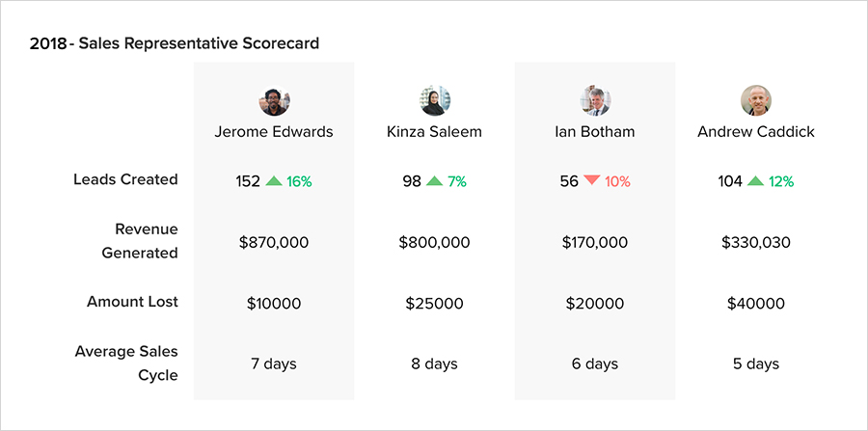The image size is (868, 431).
Task: Click Kinza Saleem's $25000 amount lost
Action: pos(434,304)
